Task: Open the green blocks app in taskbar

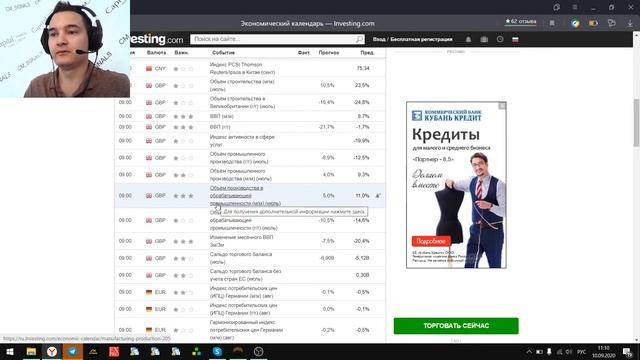Action: click(196, 351)
